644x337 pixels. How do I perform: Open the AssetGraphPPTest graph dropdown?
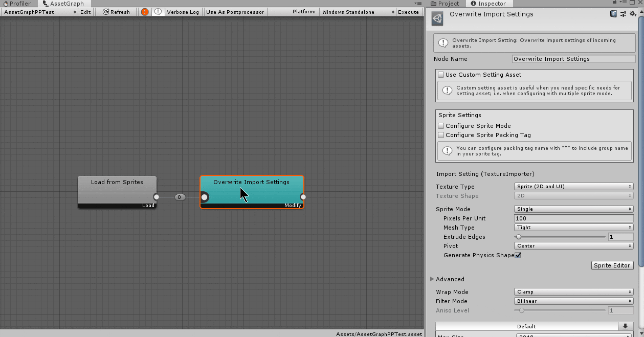pyautogui.click(x=40, y=12)
